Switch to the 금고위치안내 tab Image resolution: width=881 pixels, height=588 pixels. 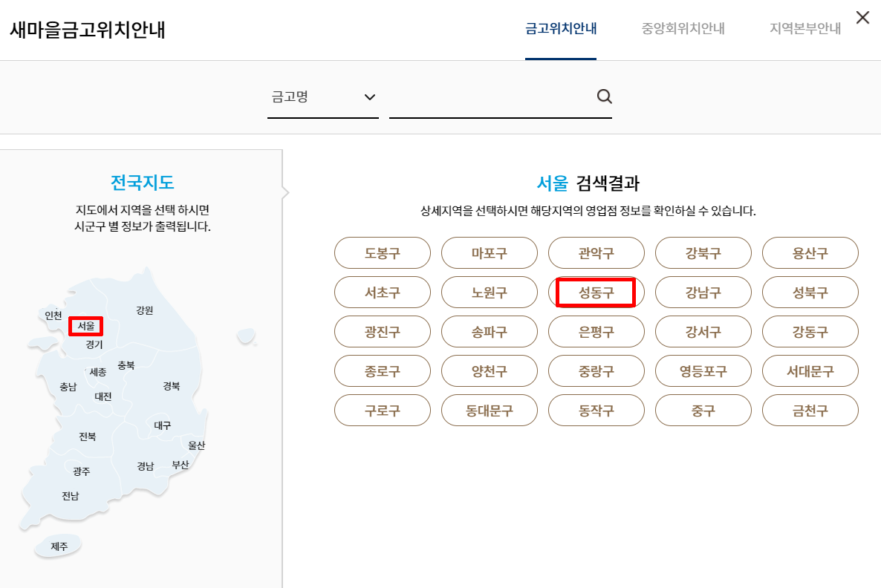(561, 29)
